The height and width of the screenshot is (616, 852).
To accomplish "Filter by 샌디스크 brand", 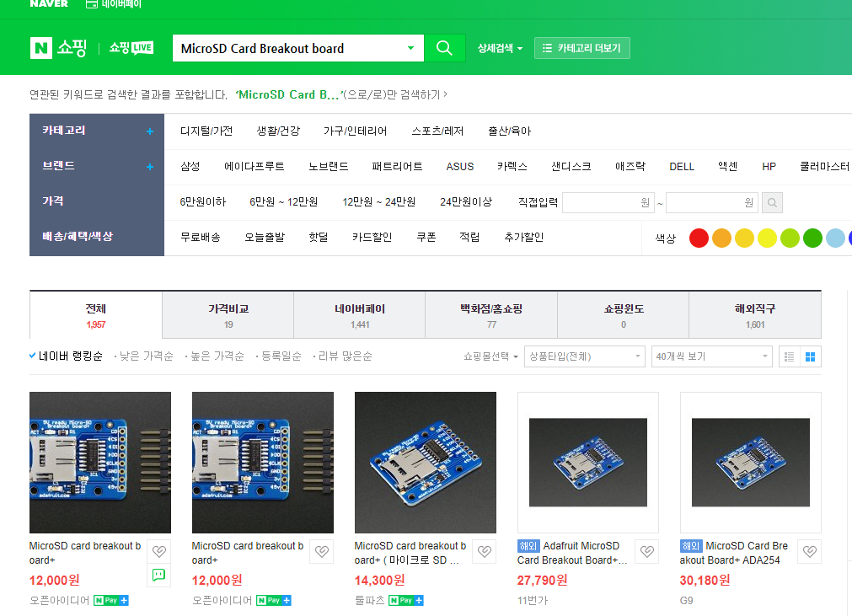I will [571, 166].
